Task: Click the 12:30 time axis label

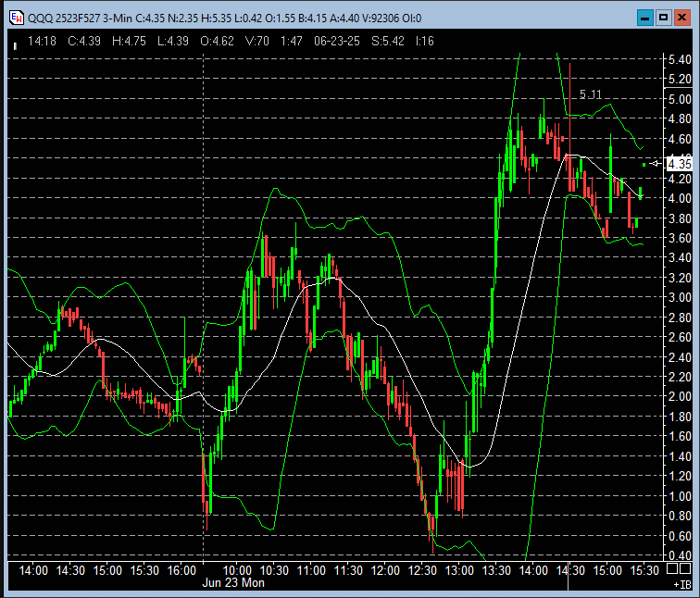Action: [x=422, y=570]
